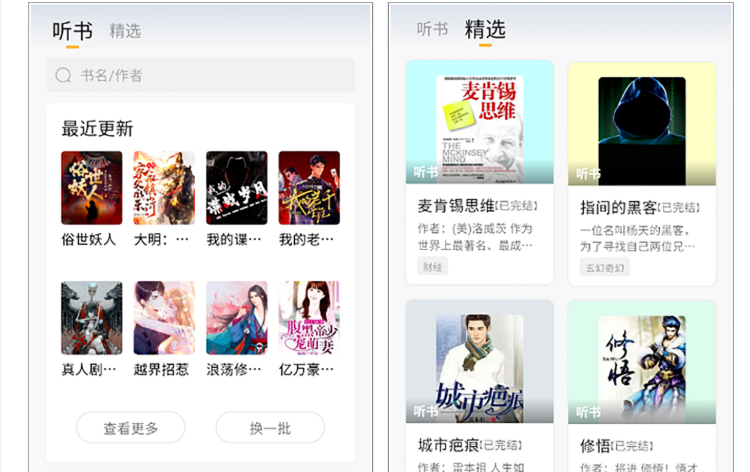The image size is (750, 472).
Task: Click the 查看更多 button
Action: (x=131, y=428)
